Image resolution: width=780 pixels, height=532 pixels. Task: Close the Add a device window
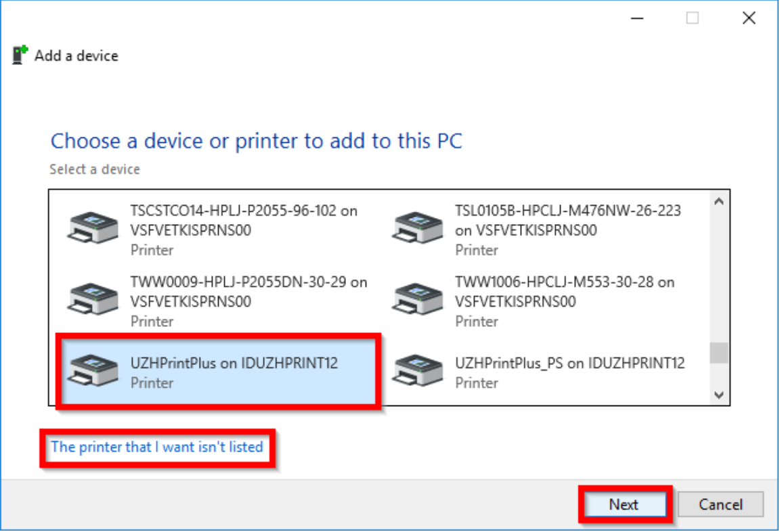pos(749,18)
